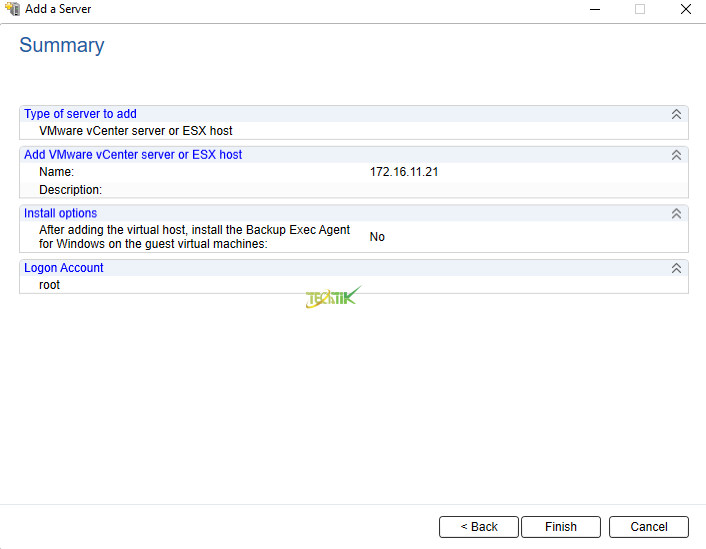Click the Summary page heading
The width and height of the screenshot is (706, 549).
pos(62,45)
